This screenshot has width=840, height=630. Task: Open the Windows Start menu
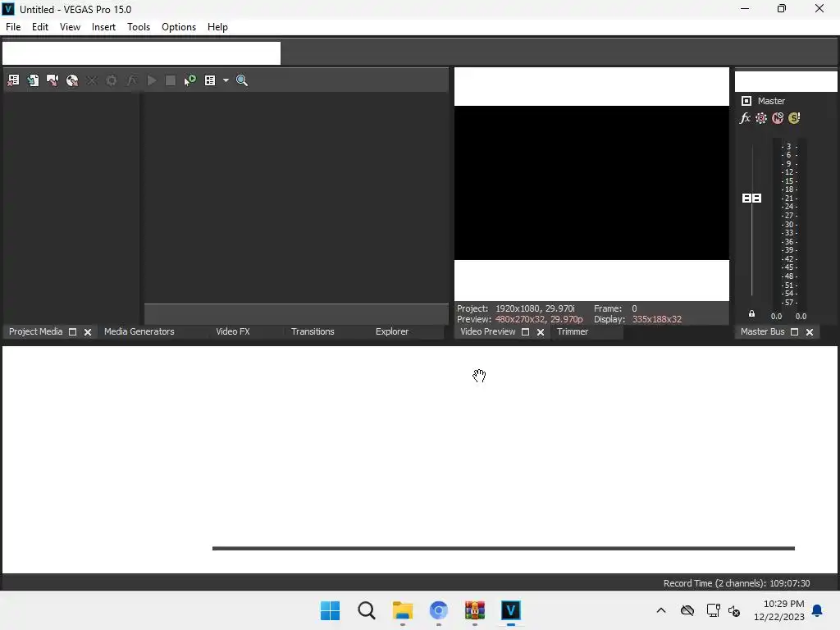tap(330, 610)
